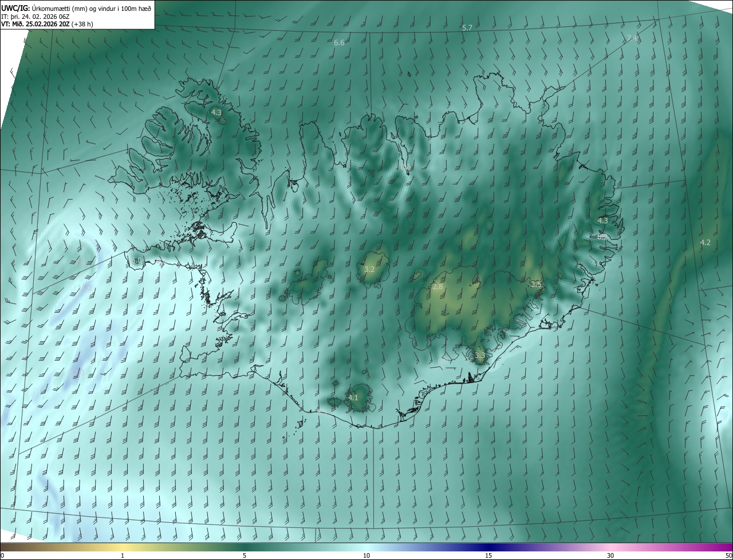Click the 15 tick on the color scale
The width and height of the screenshot is (733, 560).
pyautogui.click(x=488, y=555)
